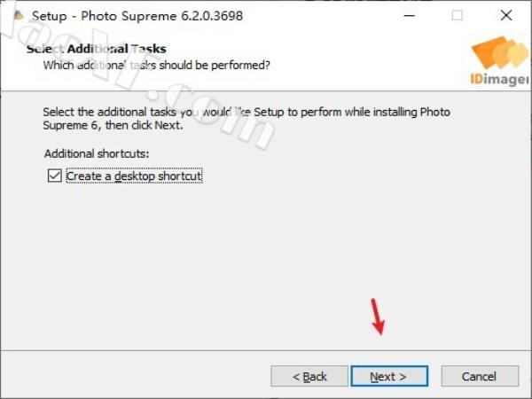Viewport: 532px width, 399px height.
Task: Click the red arrow pointing to Next
Action: click(378, 317)
